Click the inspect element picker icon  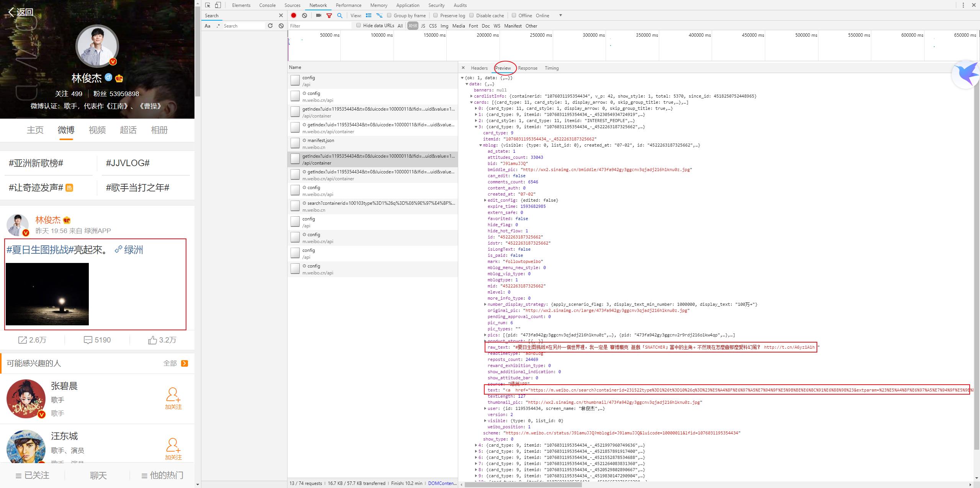pos(207,5)
